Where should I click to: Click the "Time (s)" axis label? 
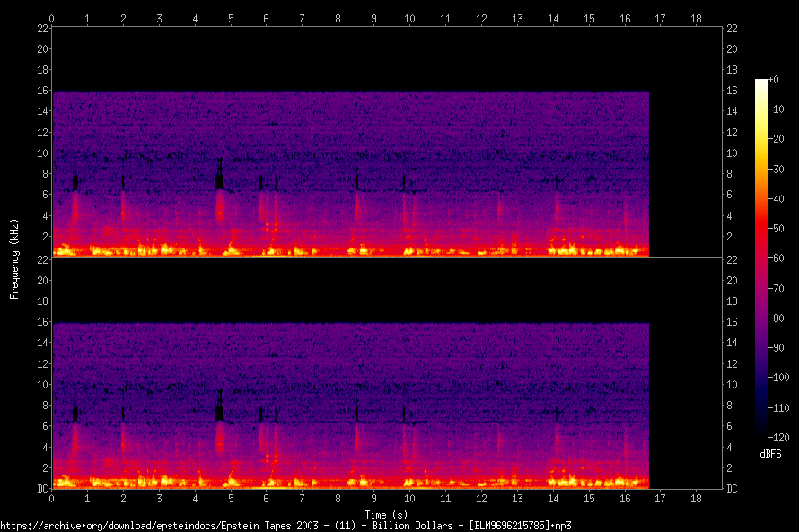coord(387,514)
